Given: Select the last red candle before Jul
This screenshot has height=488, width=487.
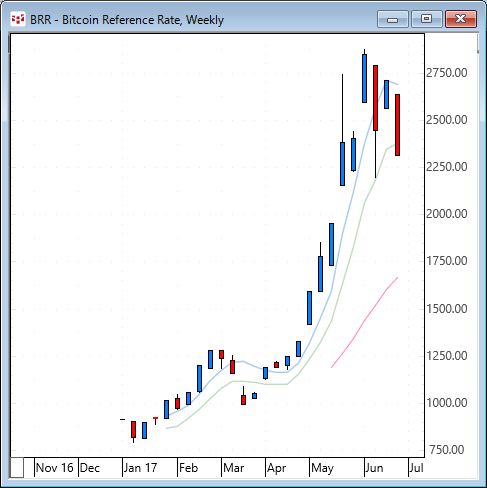Looking at the screenshot, I should click(397, 125).
